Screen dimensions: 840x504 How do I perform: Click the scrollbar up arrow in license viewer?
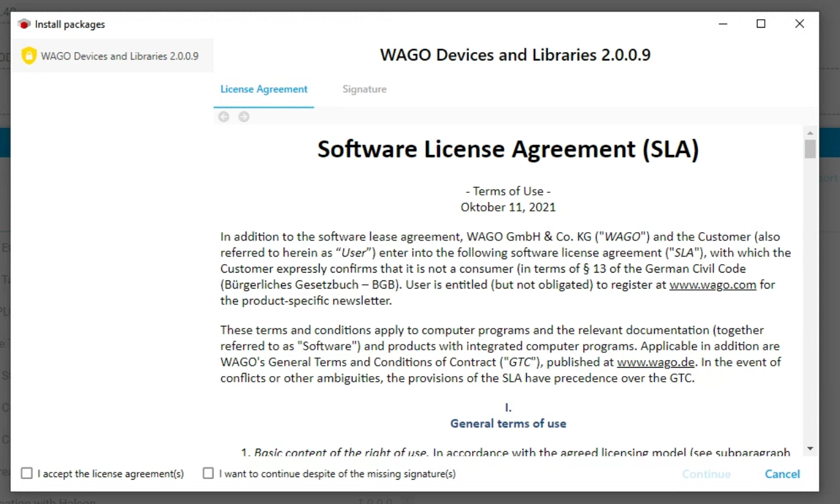(810, 132)
